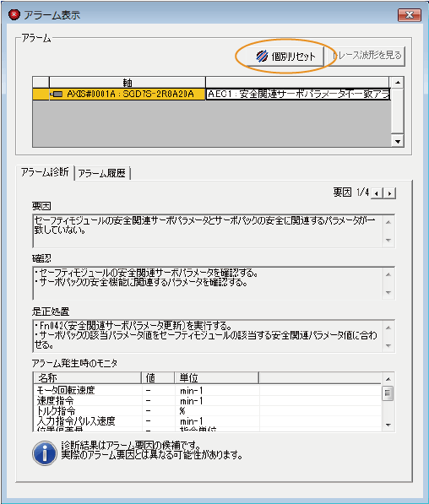429x504 pixels.
Task: Click the blue information icon
Action: coord(45,453)
